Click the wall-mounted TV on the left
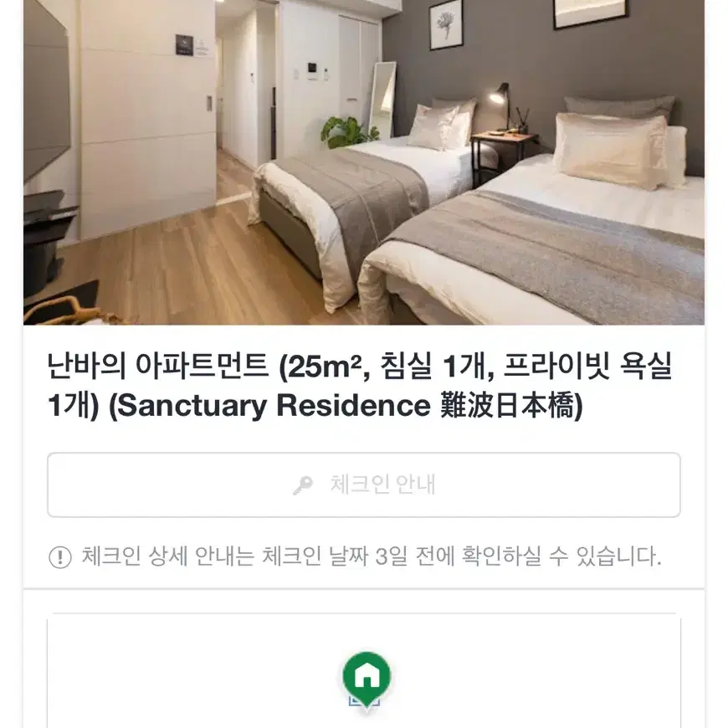 (46, 93)
